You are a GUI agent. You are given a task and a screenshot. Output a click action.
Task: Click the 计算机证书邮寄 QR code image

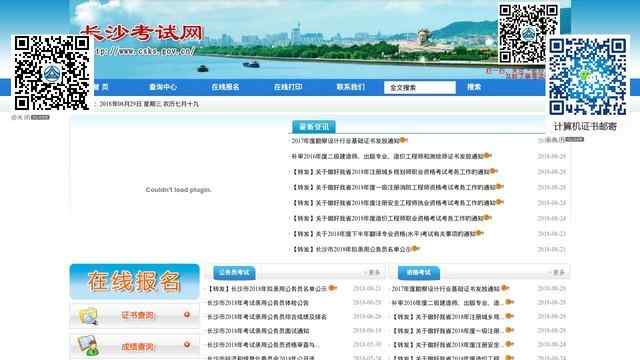point(587,77)
